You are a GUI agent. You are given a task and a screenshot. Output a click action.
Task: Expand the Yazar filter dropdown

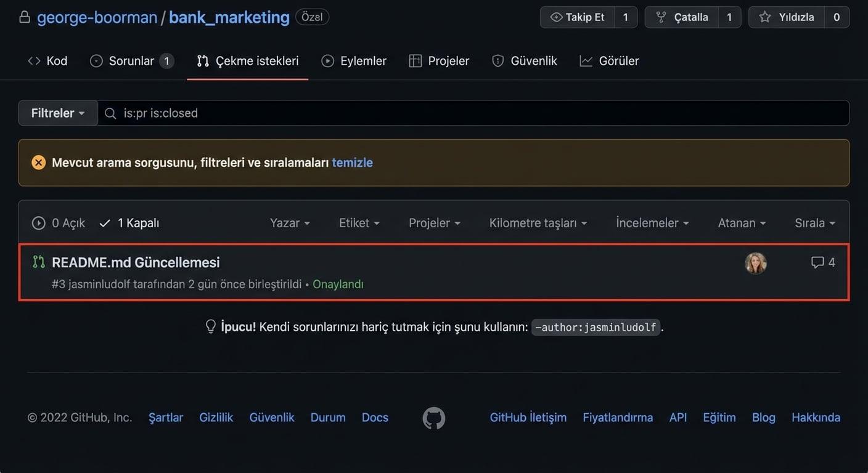[x=290, y=223]
